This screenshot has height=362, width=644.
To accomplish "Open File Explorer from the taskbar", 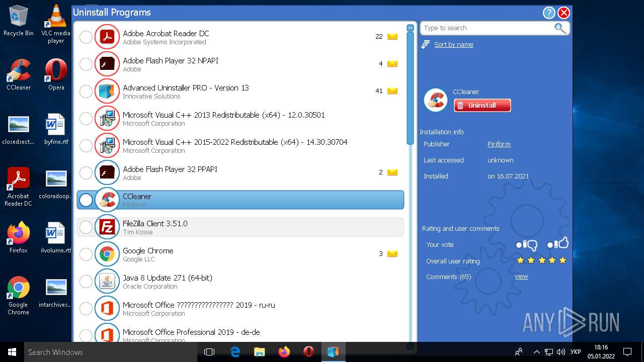I will pos(260,352).
